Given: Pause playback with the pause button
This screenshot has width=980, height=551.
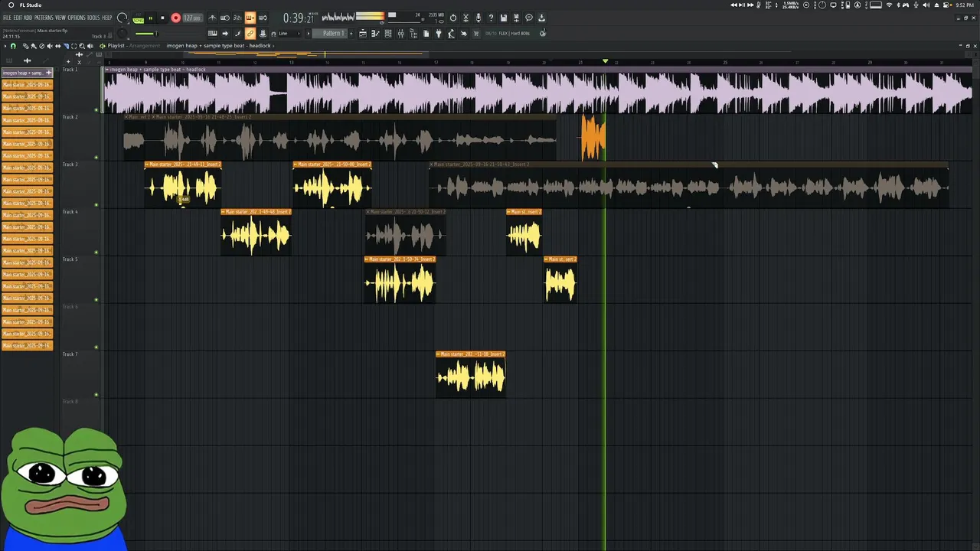Looking at the screenshot, I should (x=151, y=18).
